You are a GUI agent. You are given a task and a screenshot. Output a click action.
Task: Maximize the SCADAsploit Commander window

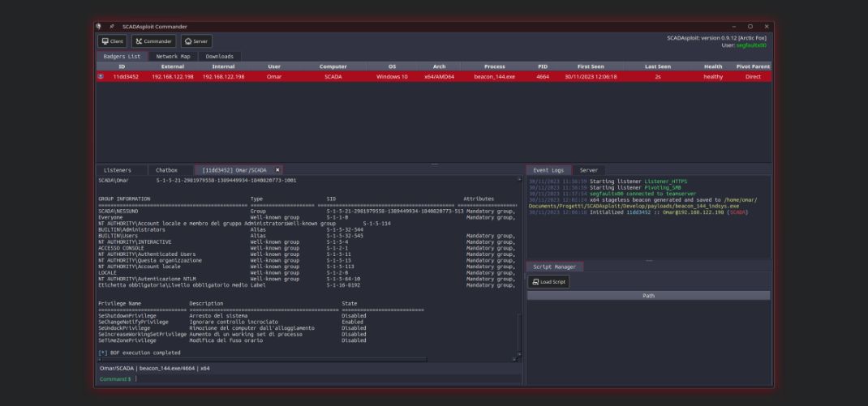[x=750, y=27]
